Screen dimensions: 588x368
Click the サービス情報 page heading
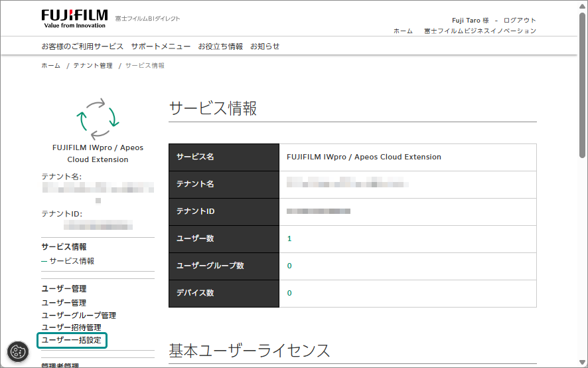[x=213, y=108]
